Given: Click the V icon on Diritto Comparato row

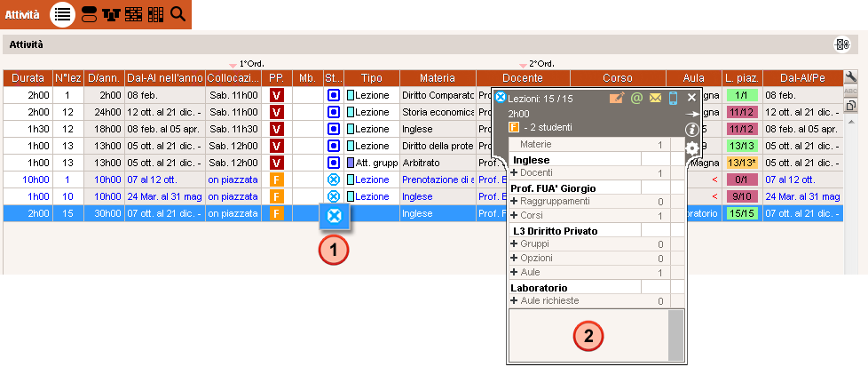Looking at the screenshot, I should [277, 95].
